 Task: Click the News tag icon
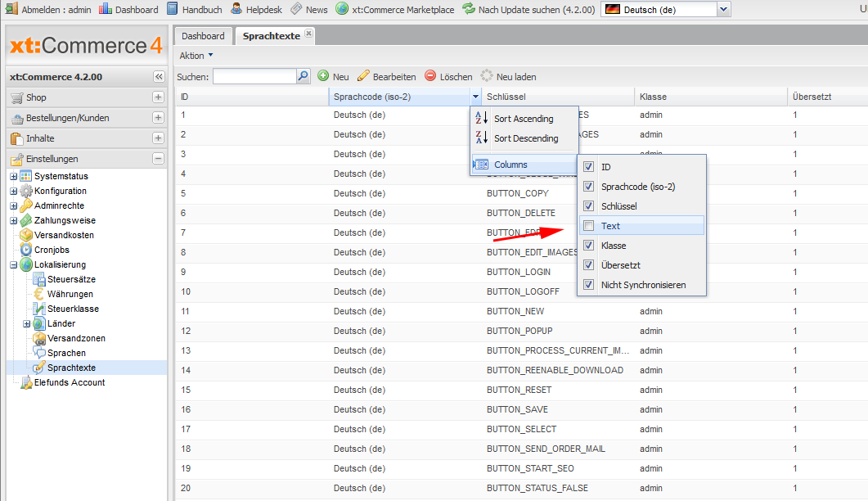[x=296, y=9]
